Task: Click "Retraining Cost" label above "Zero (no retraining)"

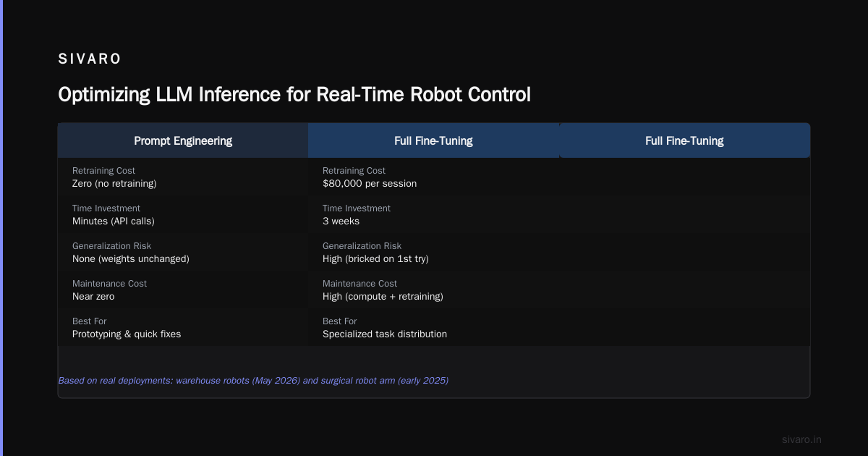Action: coord(103,171)
